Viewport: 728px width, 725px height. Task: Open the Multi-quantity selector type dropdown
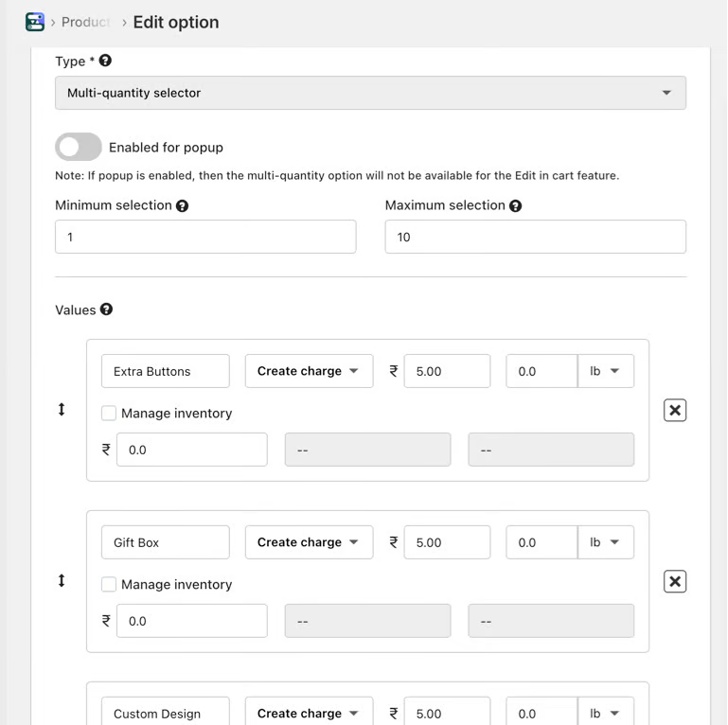click(x=370, y=93)
